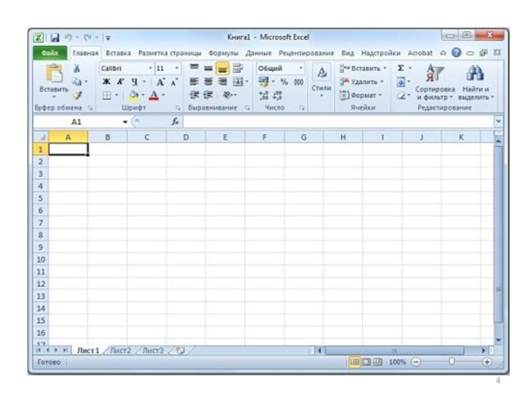Toggle Underline (Ч) formatting
Screen dimensions: 532x399
click(135, 82)
